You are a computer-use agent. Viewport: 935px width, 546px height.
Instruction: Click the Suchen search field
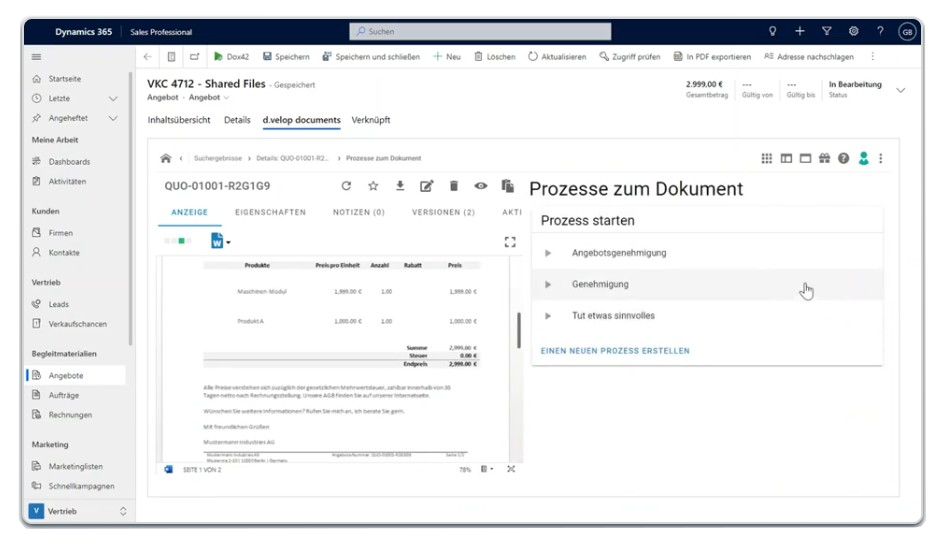[480, 31]
